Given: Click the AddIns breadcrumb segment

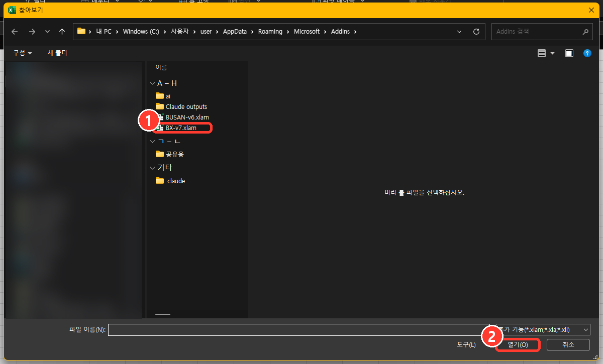Looking at the screenshot, I should (340, 31).
